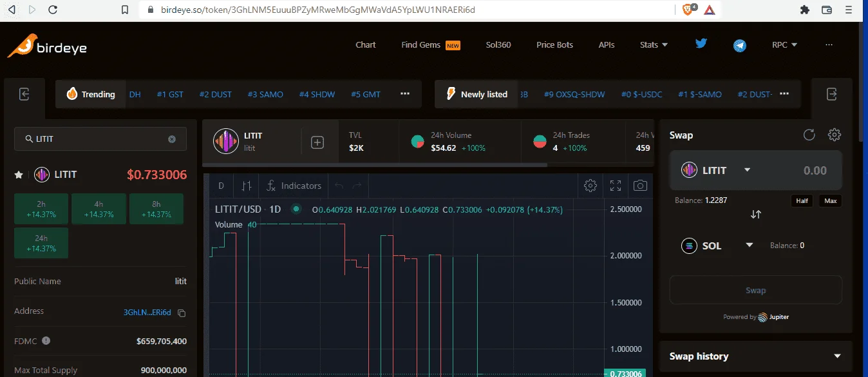The image size is (868, 377).
Task: Add chart with the plus icon
Action: (317, 142)
